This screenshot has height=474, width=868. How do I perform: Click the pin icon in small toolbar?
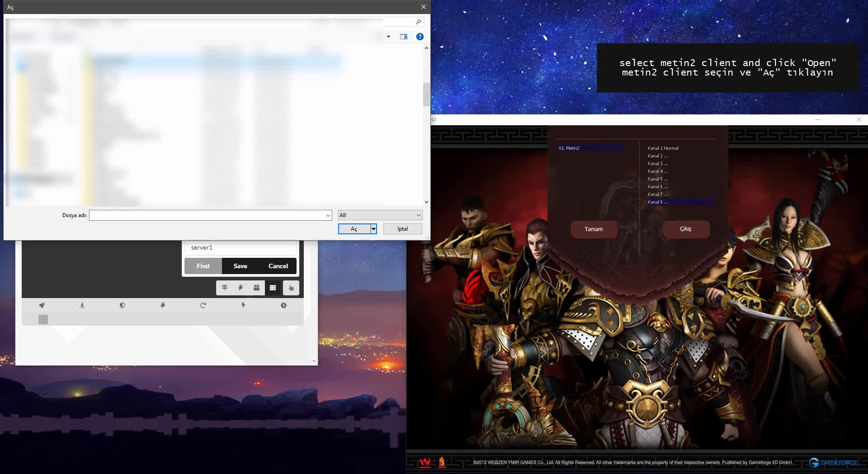[x=241, y=288]
